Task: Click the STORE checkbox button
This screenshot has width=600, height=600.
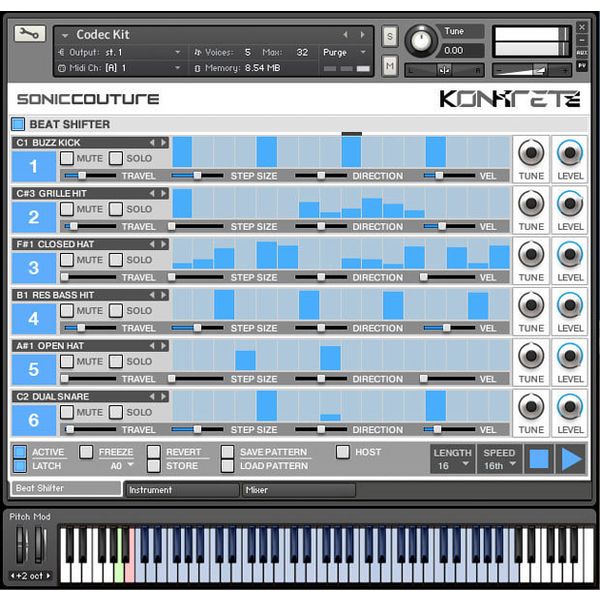Action: pos(154,466)
